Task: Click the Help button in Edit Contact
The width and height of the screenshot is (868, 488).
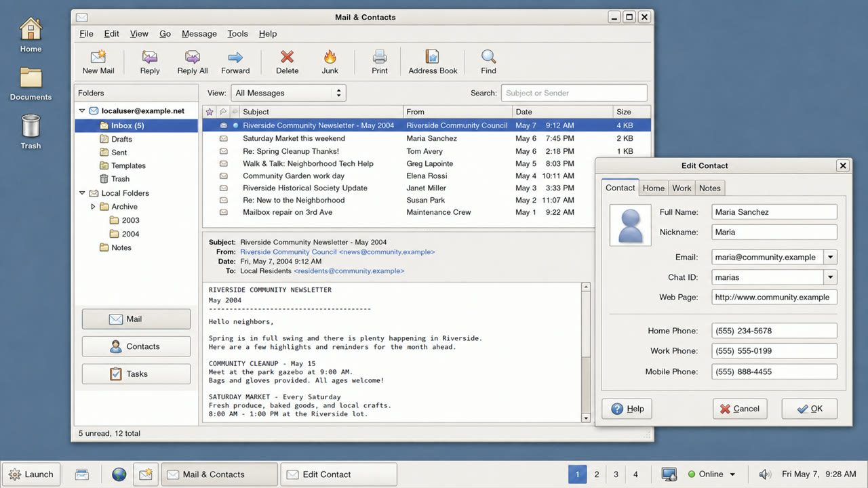Action: pyautogui.click(x=627, y=409)
